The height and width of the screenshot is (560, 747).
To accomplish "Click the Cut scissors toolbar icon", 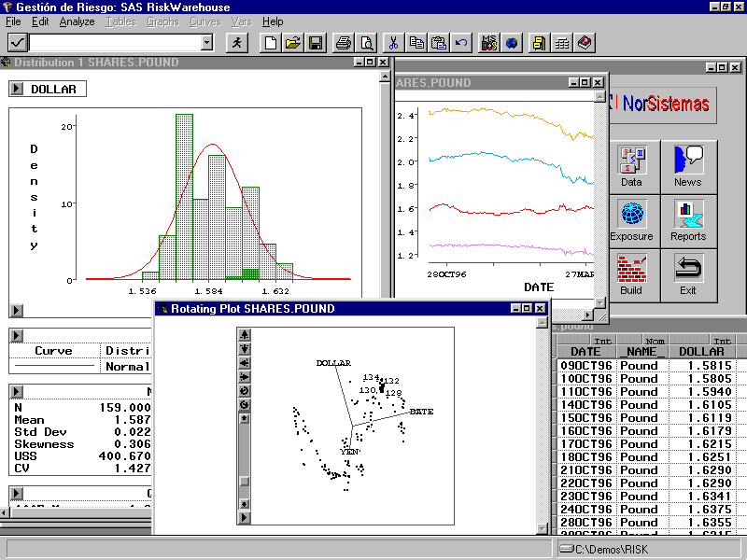I will point(393,43).
